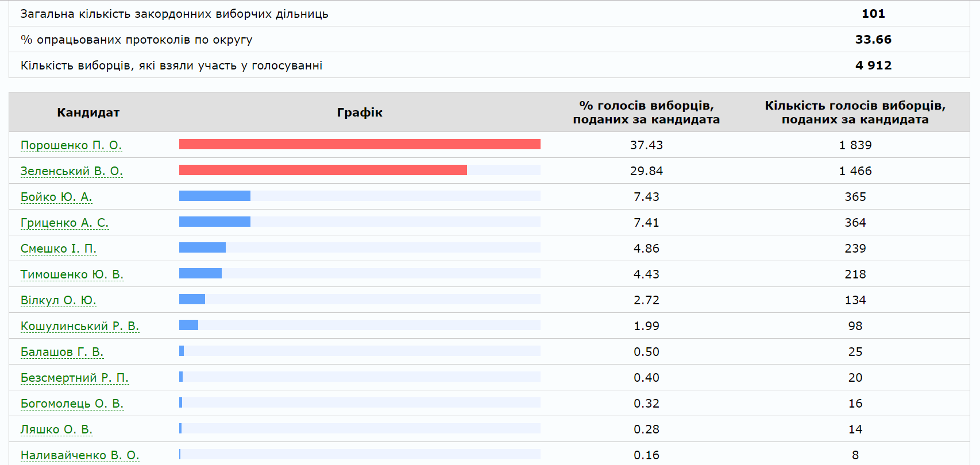Click the red bar for Порошенко

(360, 144)
